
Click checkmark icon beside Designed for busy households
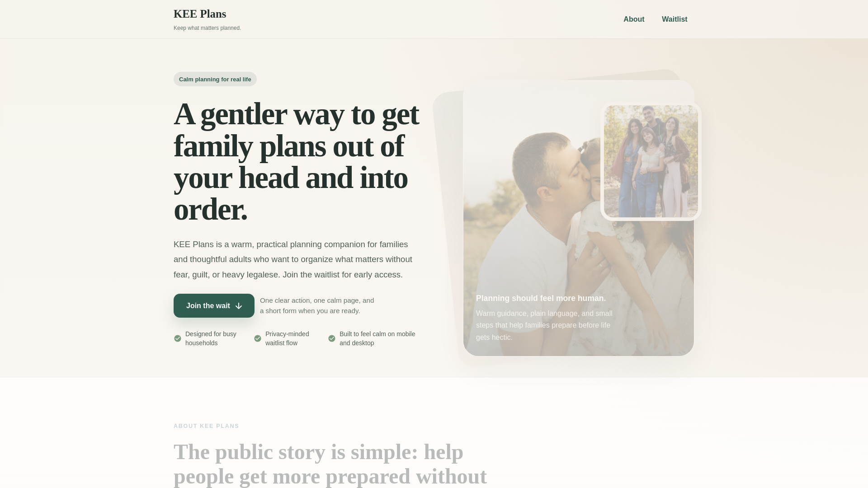click(178, 338)
